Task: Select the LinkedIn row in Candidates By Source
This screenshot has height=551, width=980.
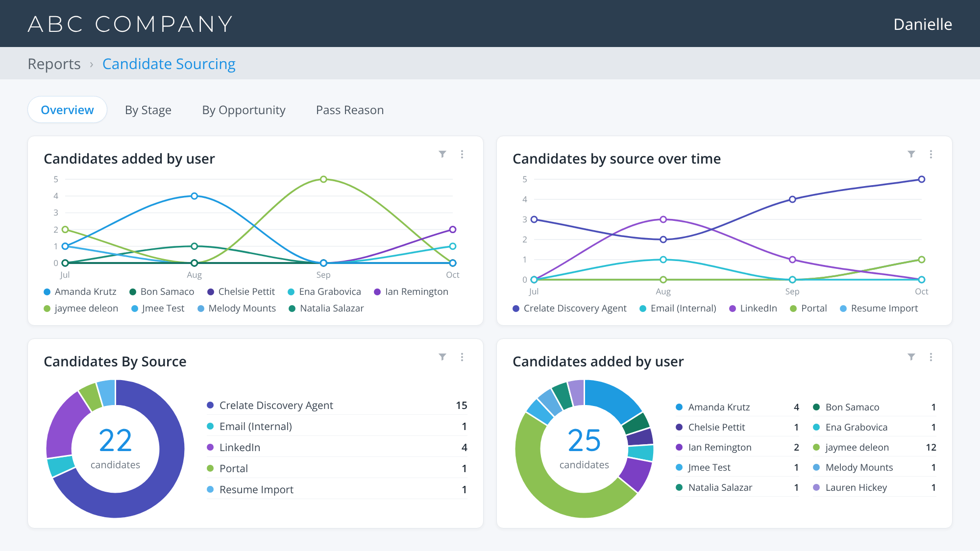Action: pos(337,447)
